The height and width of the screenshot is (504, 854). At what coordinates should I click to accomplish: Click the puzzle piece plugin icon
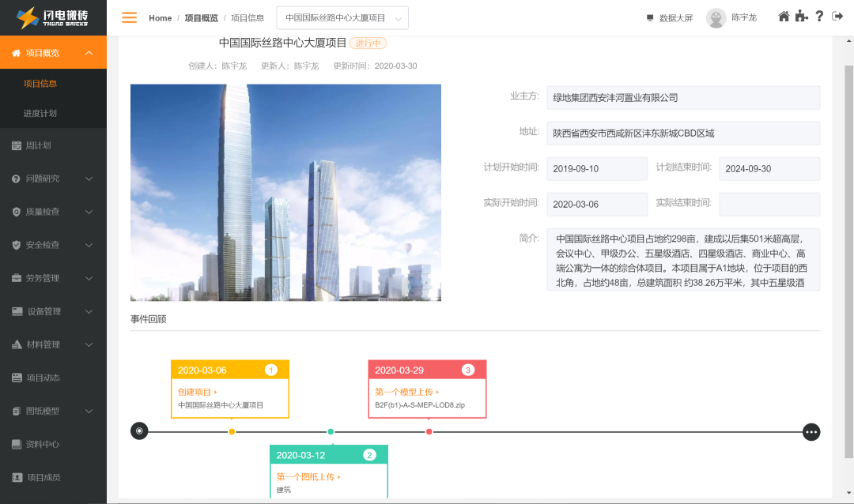click(x=801, y=17)
